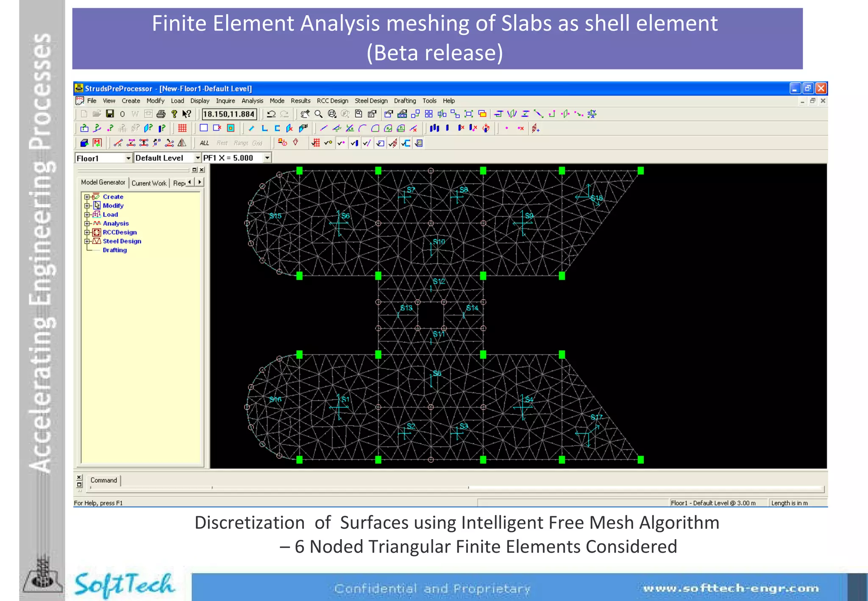The image size is (868, 601).
Task: Toggle the checkmark beam line display option
Action: coord(367,143)
